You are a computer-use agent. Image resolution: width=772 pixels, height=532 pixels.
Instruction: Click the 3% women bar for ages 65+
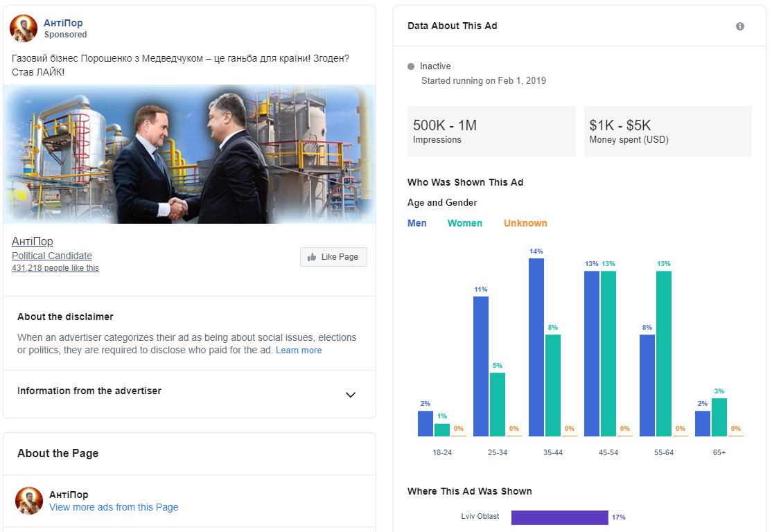tap(719, 417)
